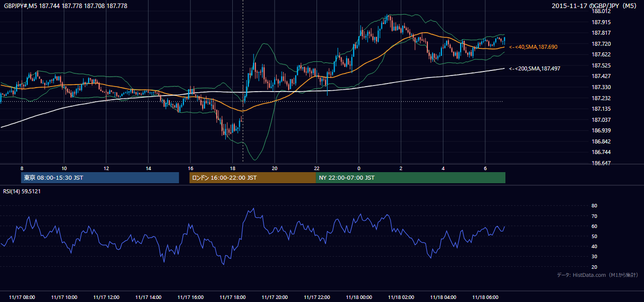644x302 pixels.
Task: Click the データ: HistData.com source credit
Action: [x=598, y=275]
